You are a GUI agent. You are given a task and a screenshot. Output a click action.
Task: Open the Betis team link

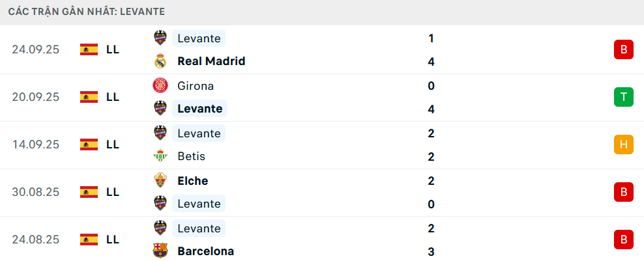point(191,156)
